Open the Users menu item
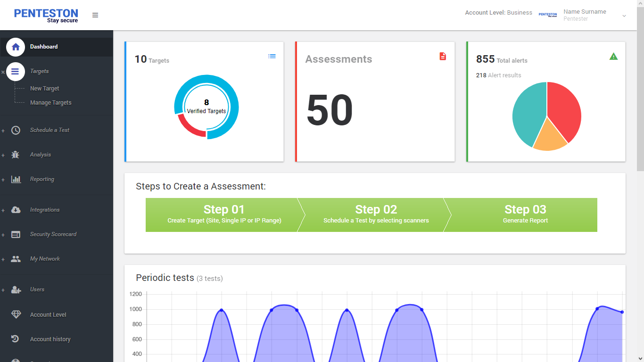Image resolution: width=644 pixels, height=362 pixels. (37, 289)
